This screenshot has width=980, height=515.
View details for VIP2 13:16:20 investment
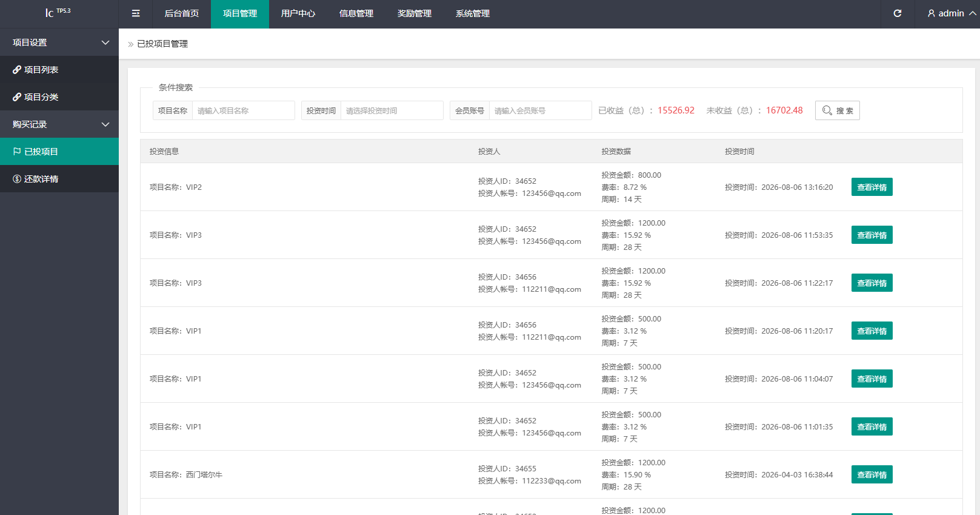coord(872,187)
